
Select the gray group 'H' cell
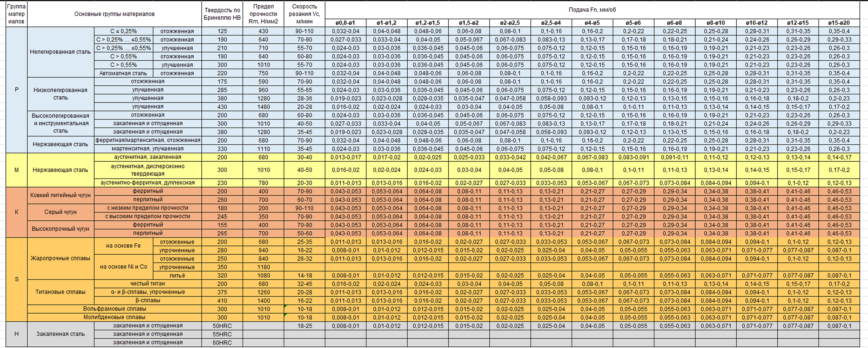coord(16,334)
